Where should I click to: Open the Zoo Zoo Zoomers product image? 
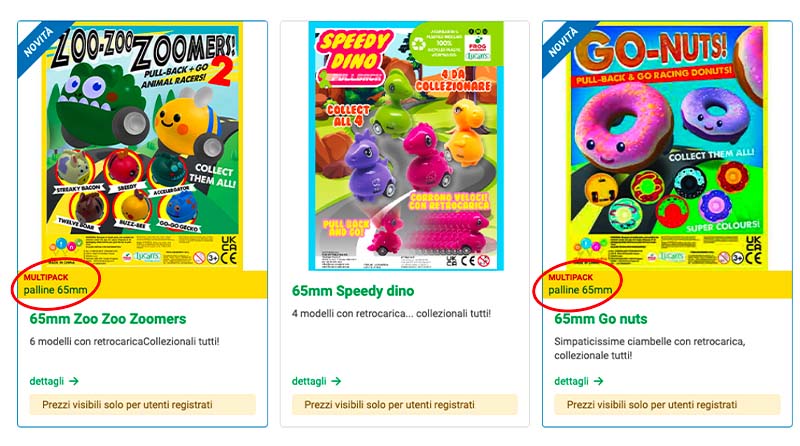point(142,145)
